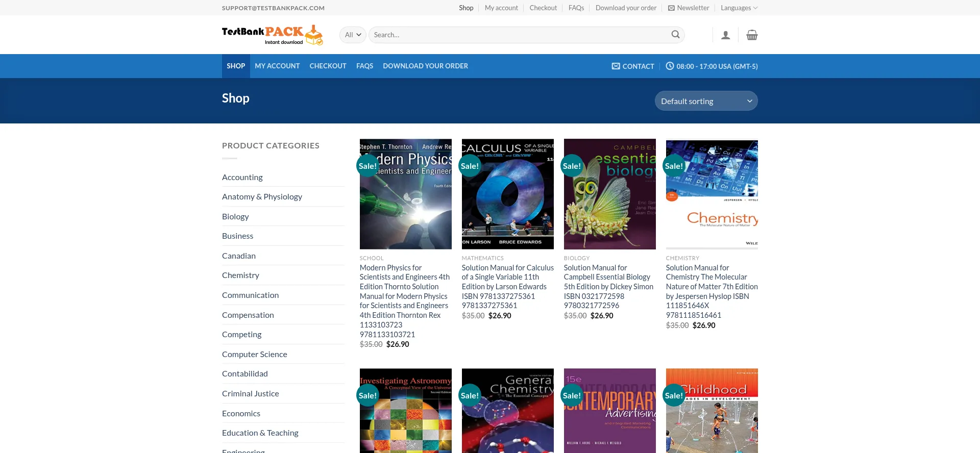The width and height of the screenshot is (980, 453).
Task: Open the Default sorting dropdown
Action: 706,101
